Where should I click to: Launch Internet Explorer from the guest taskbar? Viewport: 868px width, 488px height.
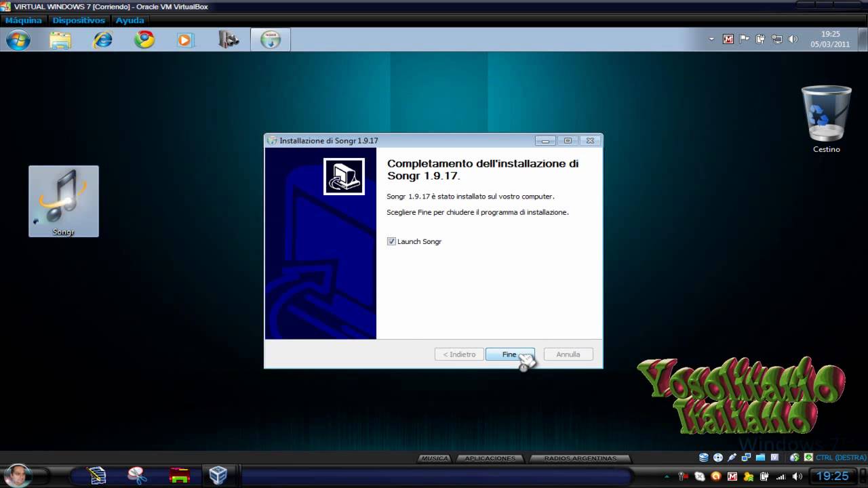click(102, 40)
